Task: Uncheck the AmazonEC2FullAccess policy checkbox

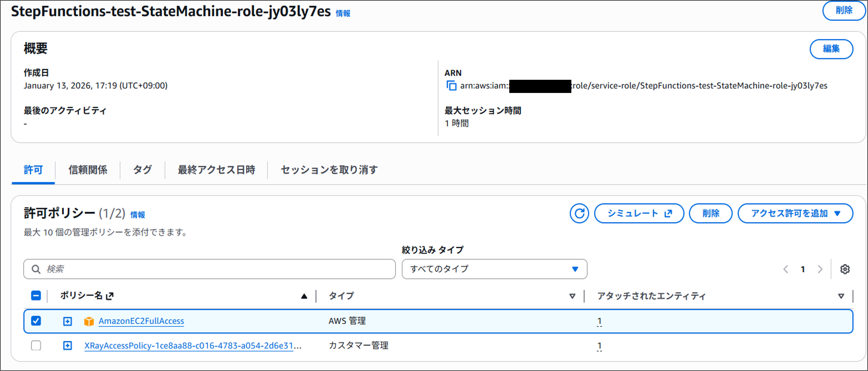Action: (x=36, y=321)
